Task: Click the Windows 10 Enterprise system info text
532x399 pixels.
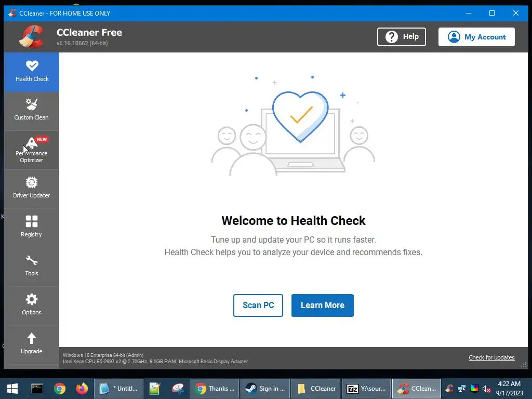Action: [103, 355]
